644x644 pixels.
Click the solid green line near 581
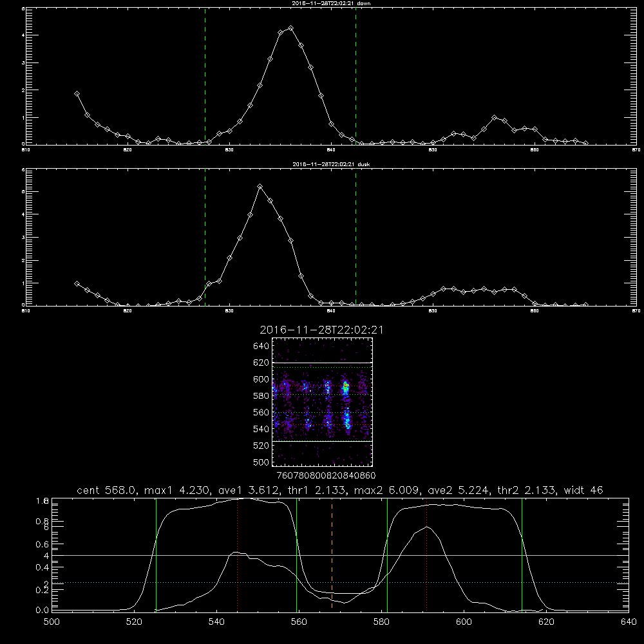[x=387, y=554]
